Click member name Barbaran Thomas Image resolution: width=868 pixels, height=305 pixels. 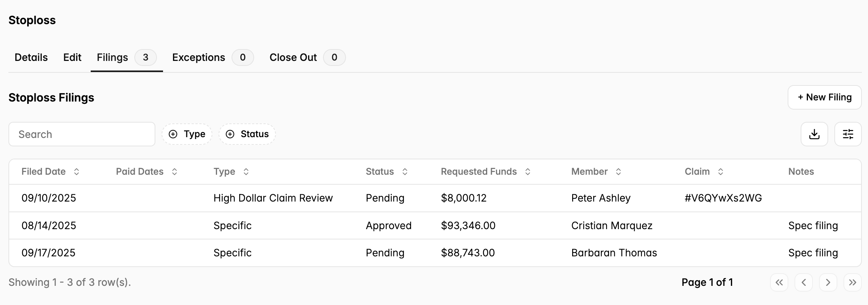point(614,253)
